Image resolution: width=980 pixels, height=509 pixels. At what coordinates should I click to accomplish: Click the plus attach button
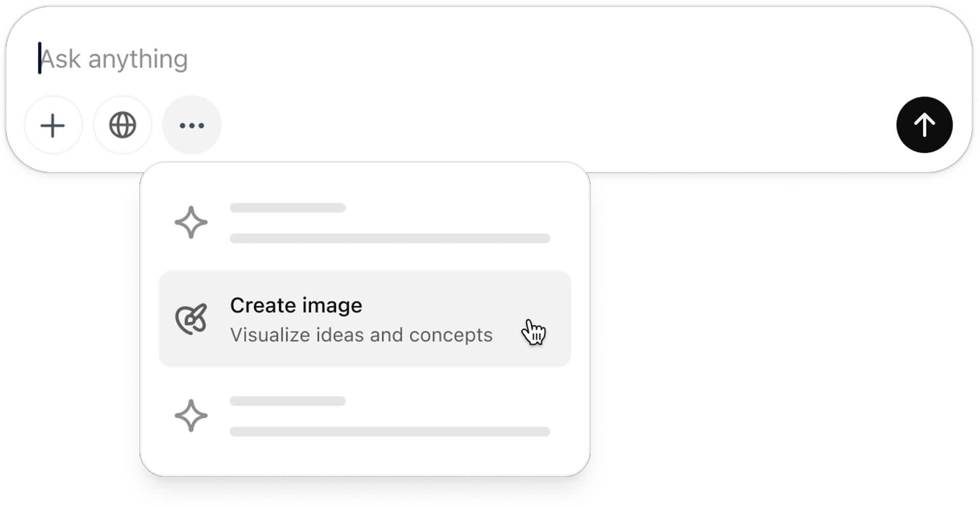pyautogui.click(x=53, y=125)
